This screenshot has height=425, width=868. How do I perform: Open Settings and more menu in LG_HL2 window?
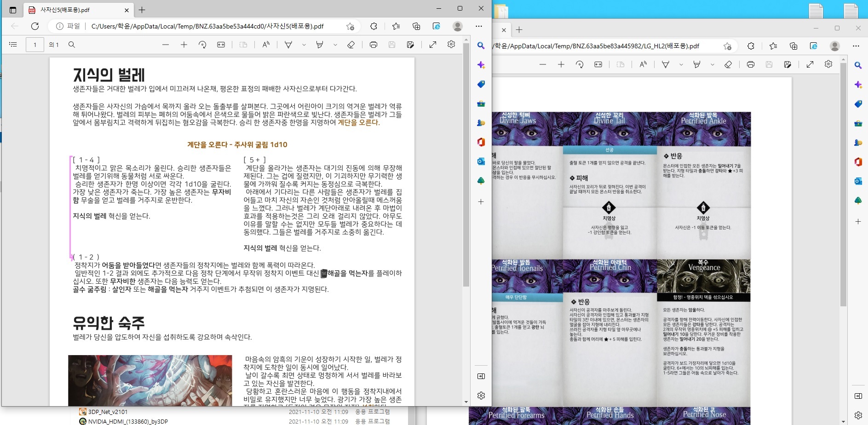[x=856, y=46]
